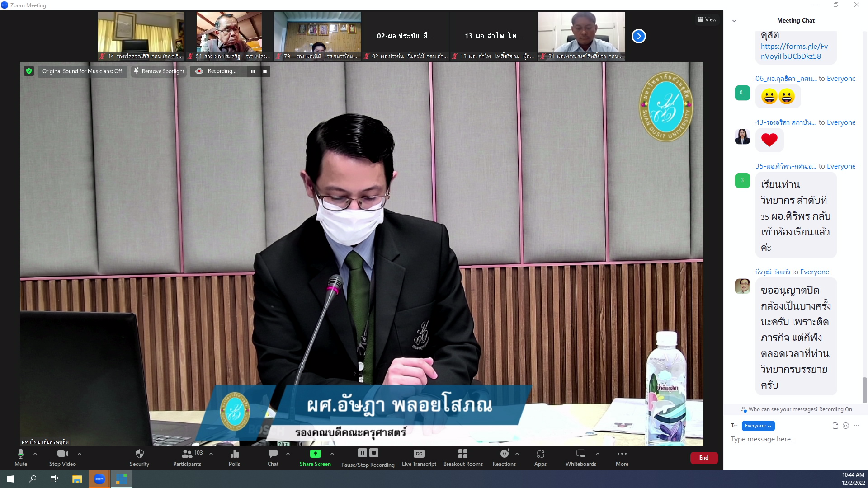Open Task View on the taskbar

coord(54,479)
